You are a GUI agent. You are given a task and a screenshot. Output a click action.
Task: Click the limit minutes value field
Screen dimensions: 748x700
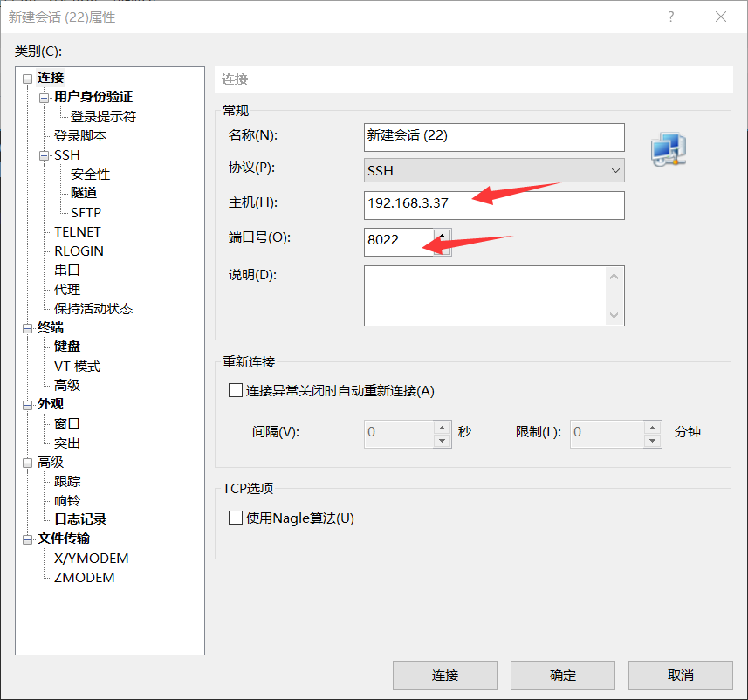coord(607,434)
